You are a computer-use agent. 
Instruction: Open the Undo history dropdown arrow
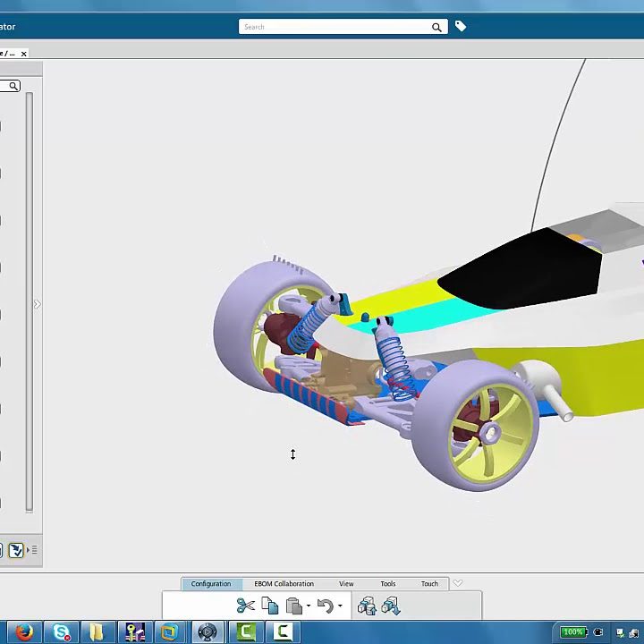tap(340, 606)
